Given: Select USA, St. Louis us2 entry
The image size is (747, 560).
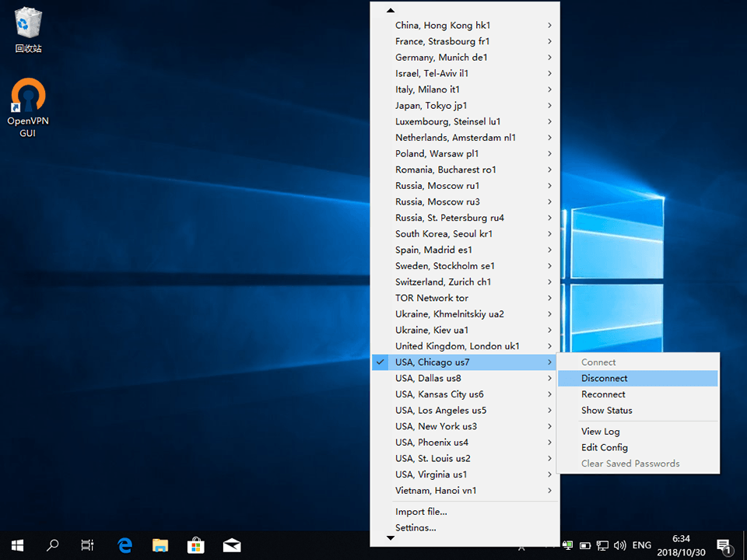Looking at the screenshot, I should click(465, 459).
